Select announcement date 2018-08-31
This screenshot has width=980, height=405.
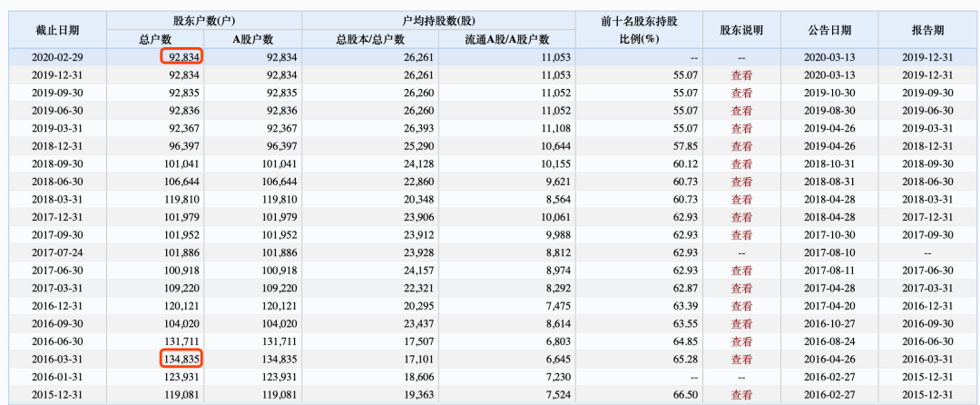pos(828,182)
